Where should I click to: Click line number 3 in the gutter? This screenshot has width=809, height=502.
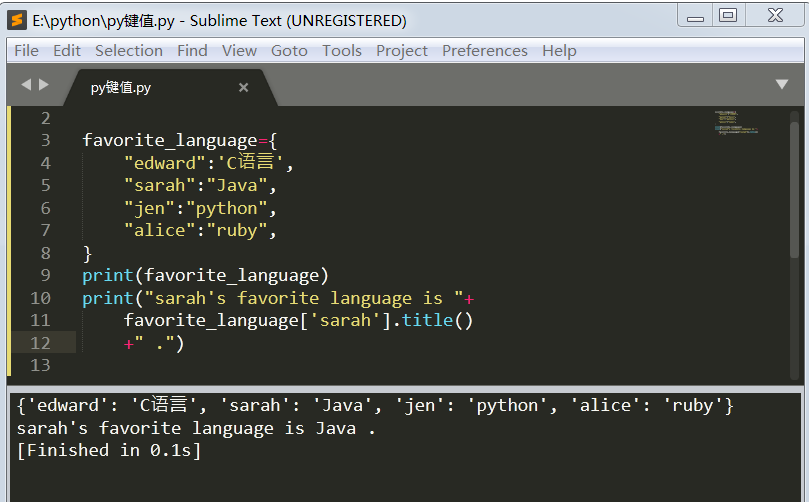[45, 140]
